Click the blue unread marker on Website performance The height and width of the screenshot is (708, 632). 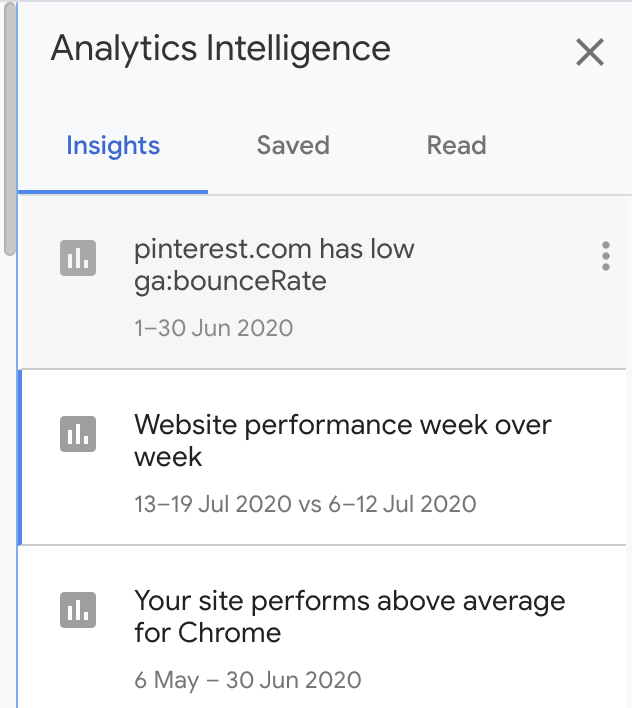coord(20,457)
